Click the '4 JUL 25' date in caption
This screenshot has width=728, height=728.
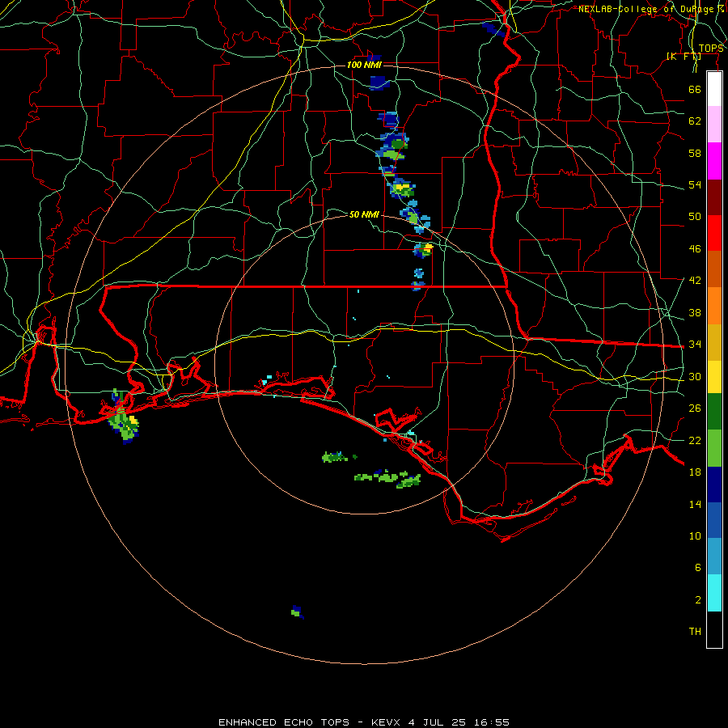437,722
